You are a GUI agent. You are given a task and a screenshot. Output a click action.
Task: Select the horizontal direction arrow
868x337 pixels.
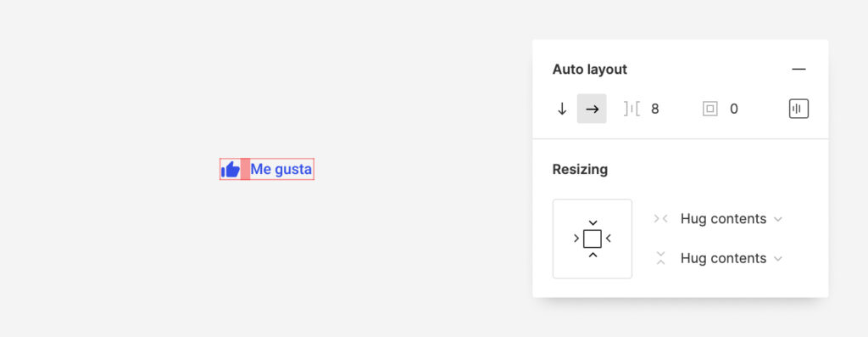click(x=592, y=110)
